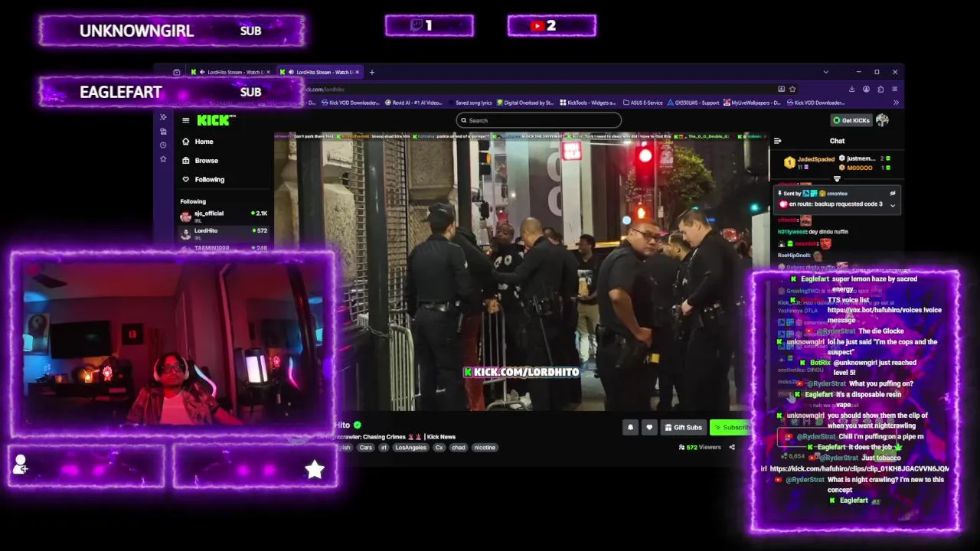980x551 pixels.
Task: Open the Kick sidebar hamburger menu
Action: tap(185, 120)
